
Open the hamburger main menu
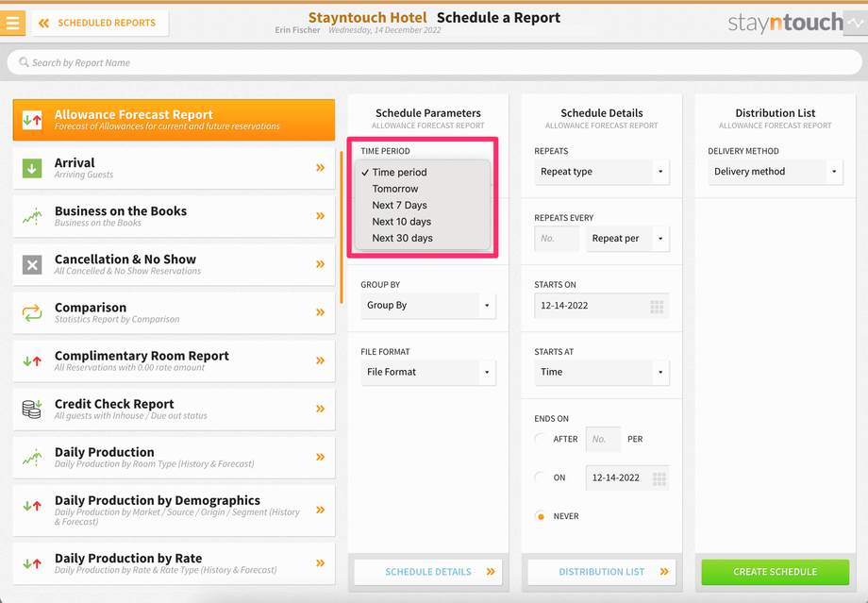12,24
